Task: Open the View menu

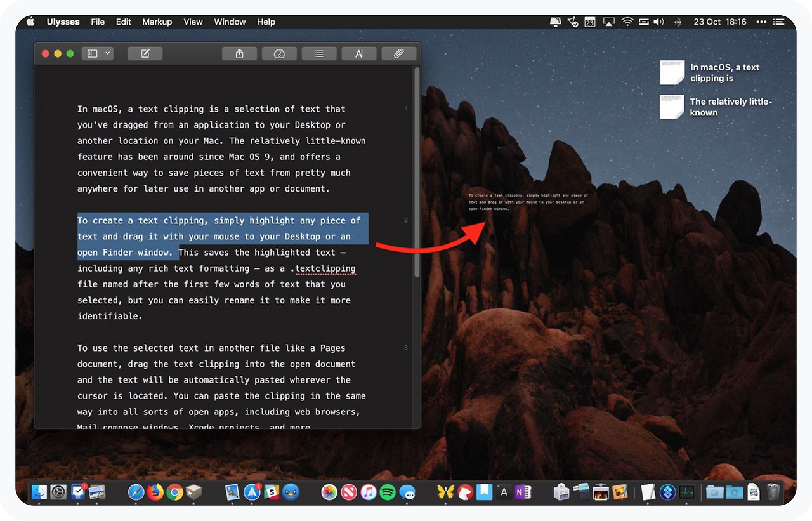Action: click(193, 22)
